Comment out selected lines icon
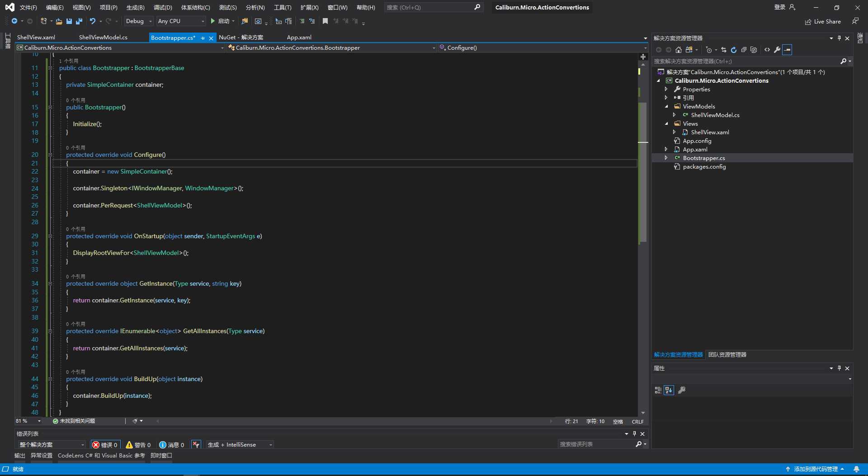Screen dimensions: 868x476 tap(302, 21)
